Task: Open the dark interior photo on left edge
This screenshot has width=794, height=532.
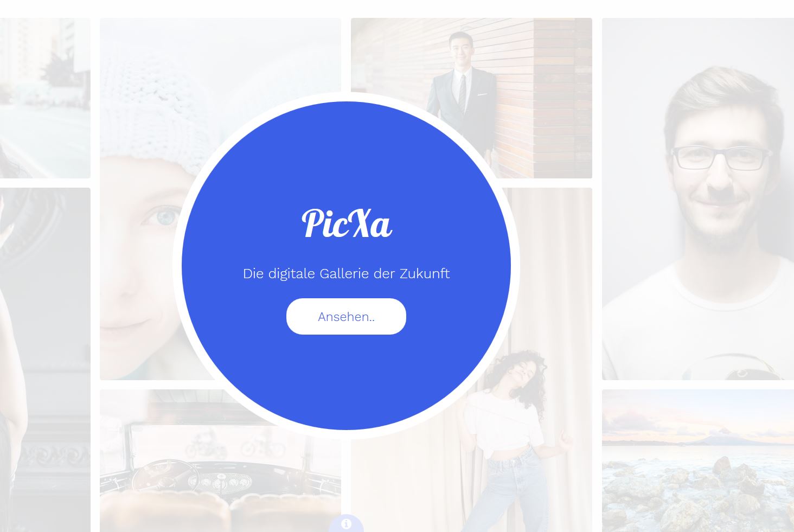Action: pyautogui.click(x=45, y=360)
